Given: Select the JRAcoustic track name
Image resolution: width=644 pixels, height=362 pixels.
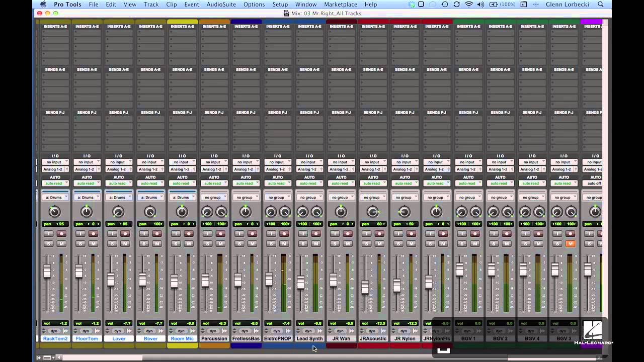Looking at the screenshot, I should pos(373,339).
